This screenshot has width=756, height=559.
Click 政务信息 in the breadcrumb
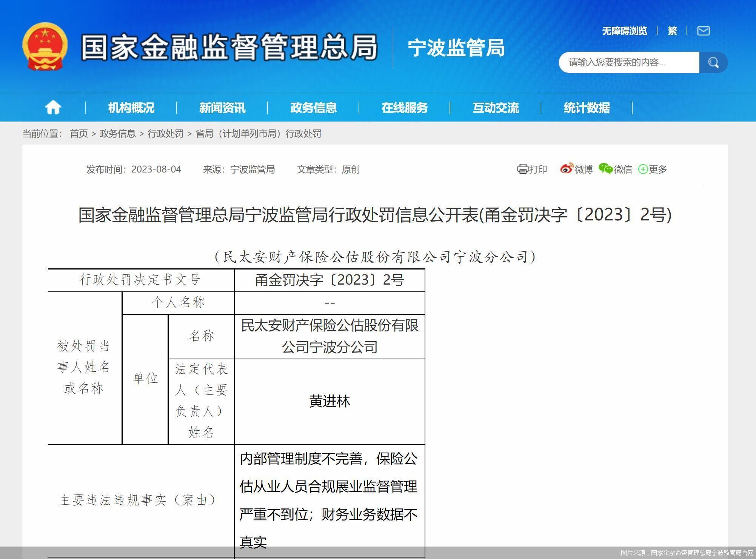tap(118, 134)
